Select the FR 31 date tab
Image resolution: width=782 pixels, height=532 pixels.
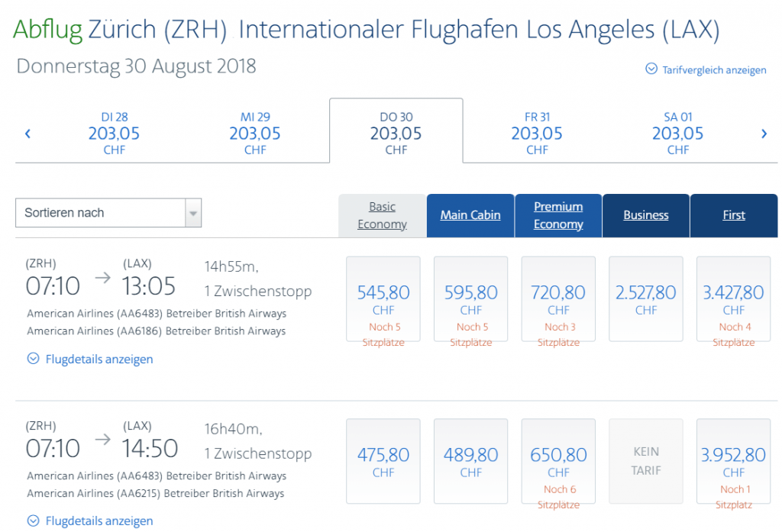(537, 134)
